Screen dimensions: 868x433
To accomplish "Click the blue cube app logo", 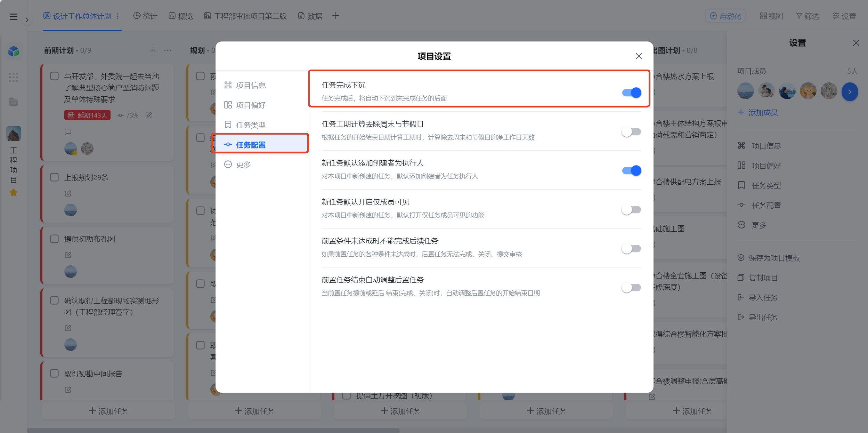I will point(14,51).
